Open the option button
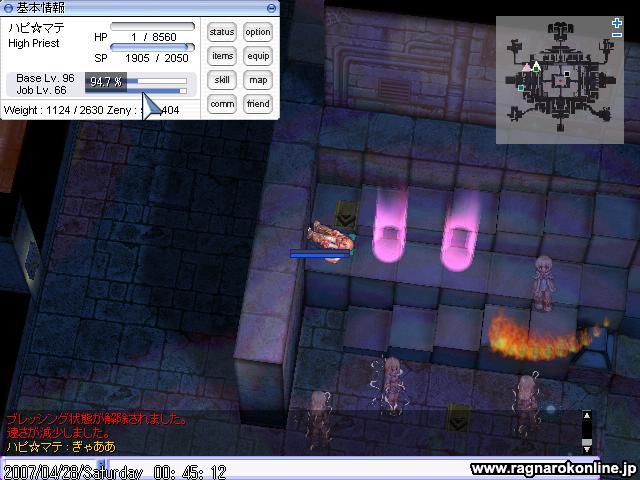 click(258, 32)
